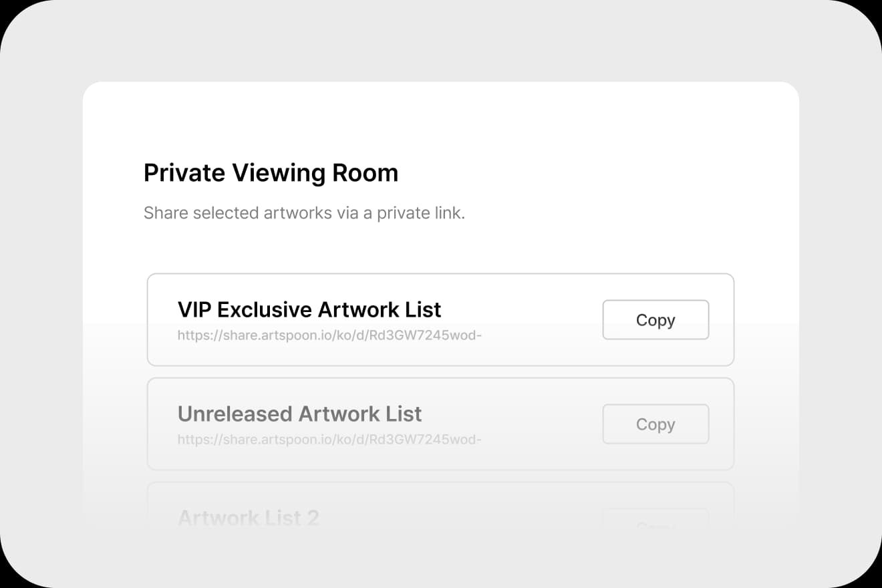This screenshot has width=882, height=588.
Task: Click the word Unreleased in the second card
Action: 235,414
